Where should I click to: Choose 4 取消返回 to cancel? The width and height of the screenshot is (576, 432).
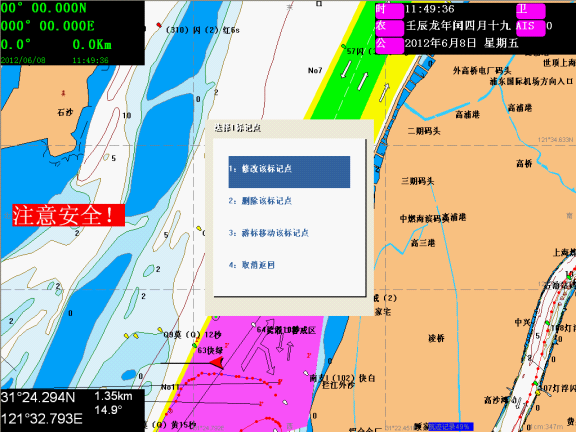[252, 265]
